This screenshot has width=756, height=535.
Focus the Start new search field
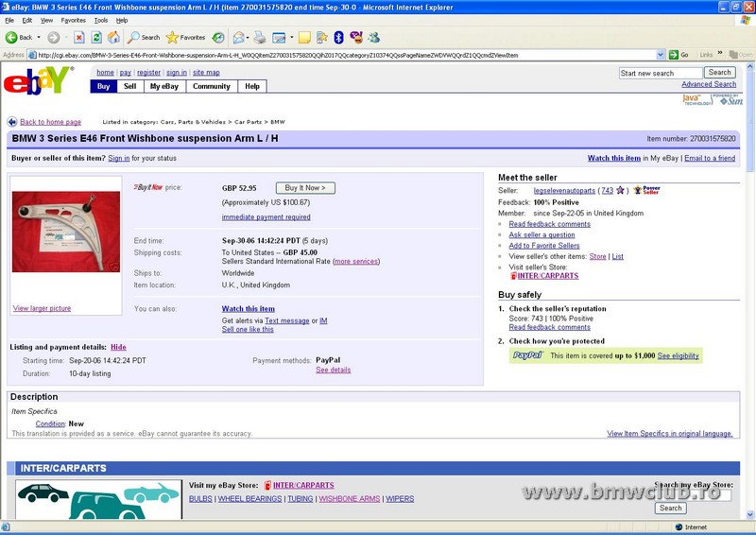pos(661,73)
